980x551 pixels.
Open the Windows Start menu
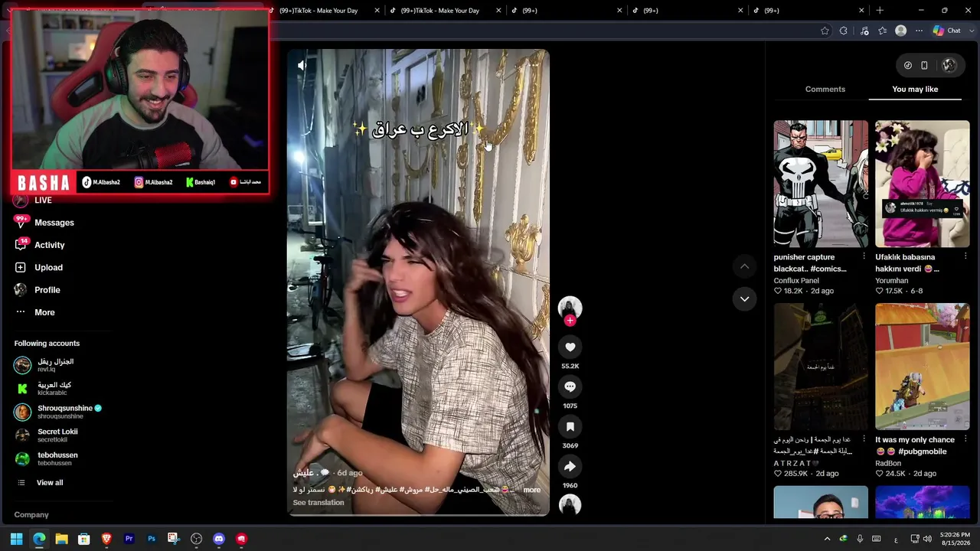[x=16, y=539]
